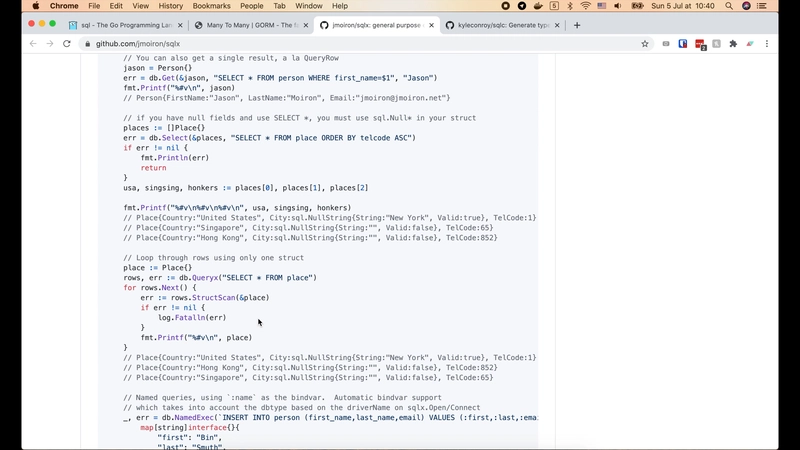Open the Edit menu

point(116,6)
